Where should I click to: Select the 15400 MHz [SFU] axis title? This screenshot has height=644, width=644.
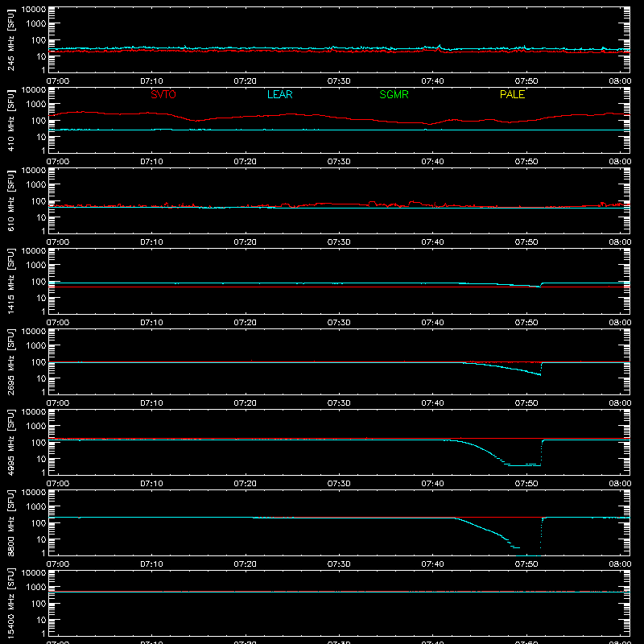click(10, 603)
